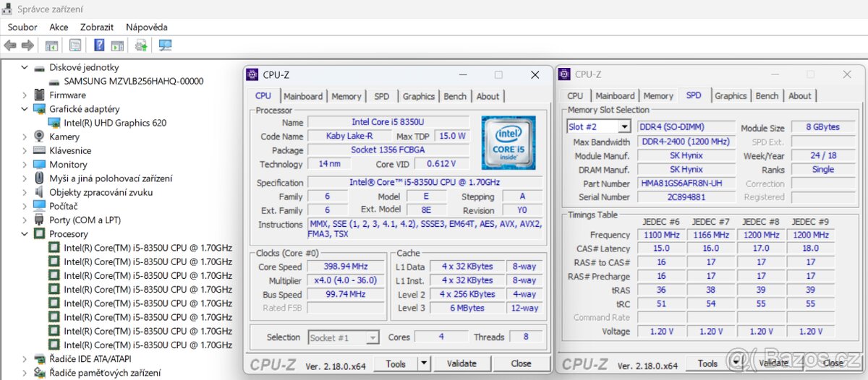Collapse the Procesory category
Viewport: 868px width, 380px height.
click(25, 234)
